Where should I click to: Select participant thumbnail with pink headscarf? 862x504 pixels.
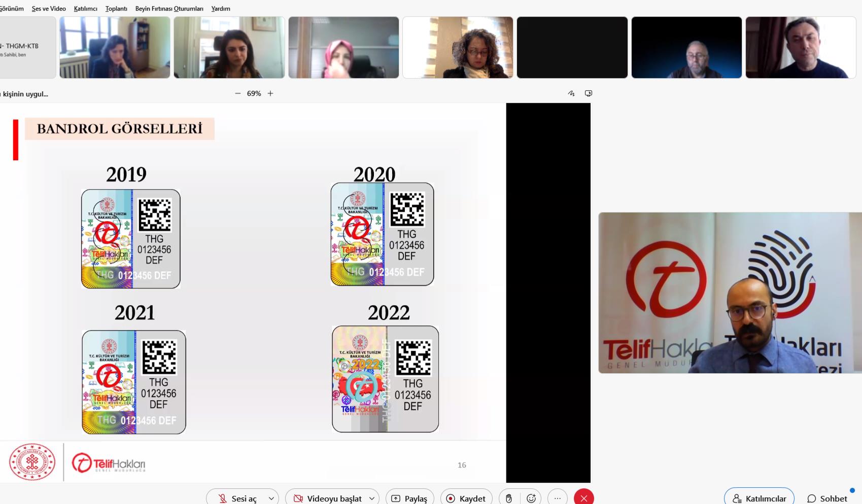click(343, 48)
